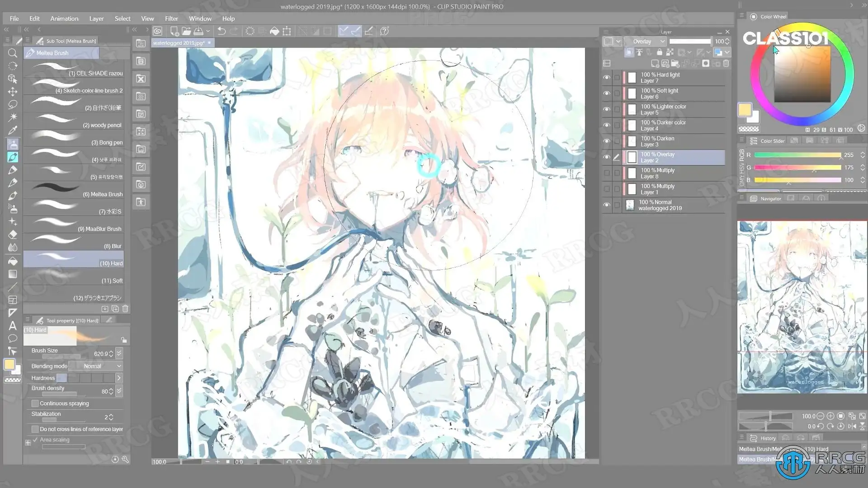Image resolution: width=868 pixels, height=488 pixels.
Task: Click the Save icon in the command bar
Action: tap(198, 31)
